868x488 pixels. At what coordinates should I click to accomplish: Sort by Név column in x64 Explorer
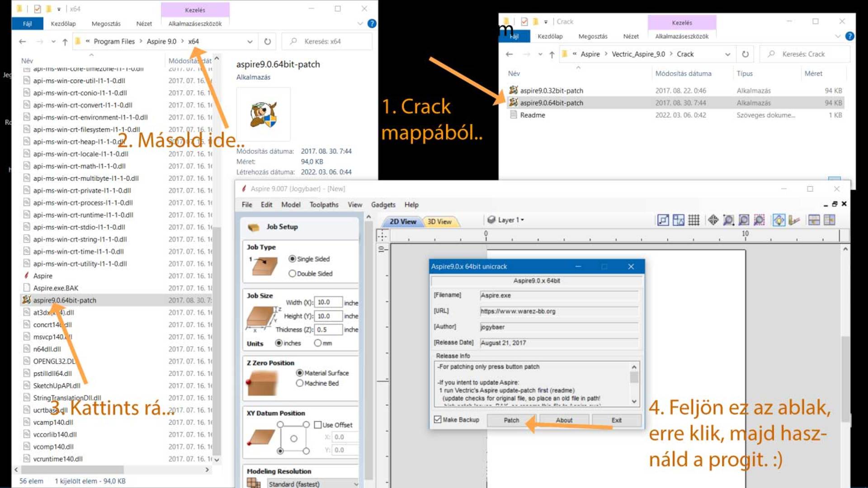tap(27, 61)
